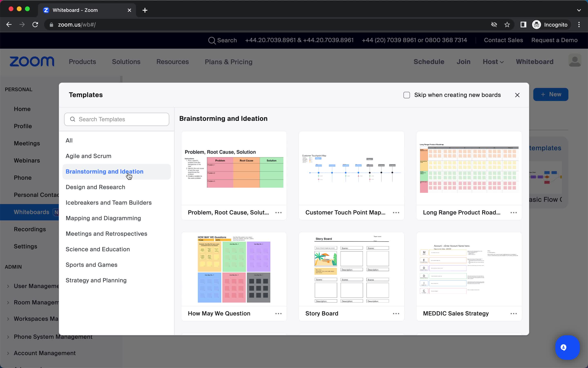Open options for How May We Question template
588x368 pixels.
pyautogui.click(x=278, y=314)
